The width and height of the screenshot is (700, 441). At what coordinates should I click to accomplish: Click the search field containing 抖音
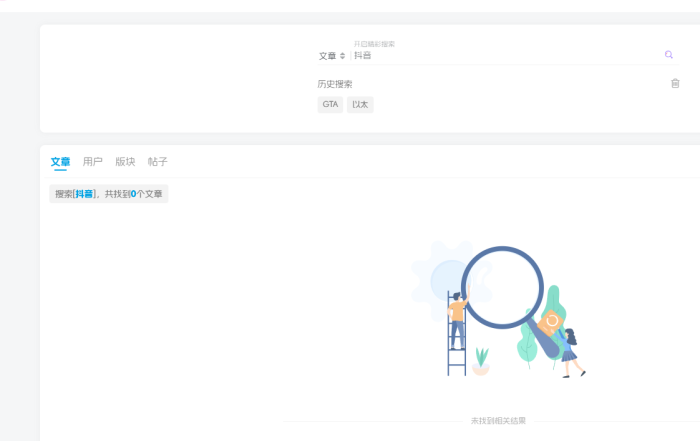click(x=500, y=56)
